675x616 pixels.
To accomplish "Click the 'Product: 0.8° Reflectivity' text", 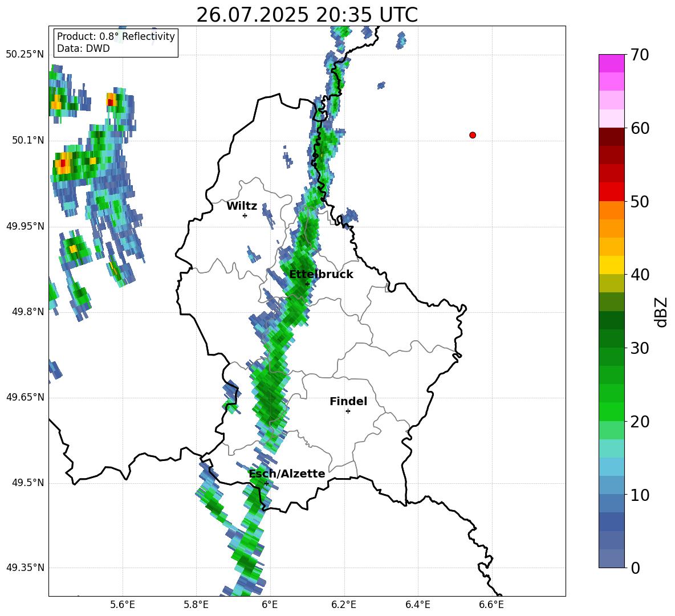I will coord(116,36).
